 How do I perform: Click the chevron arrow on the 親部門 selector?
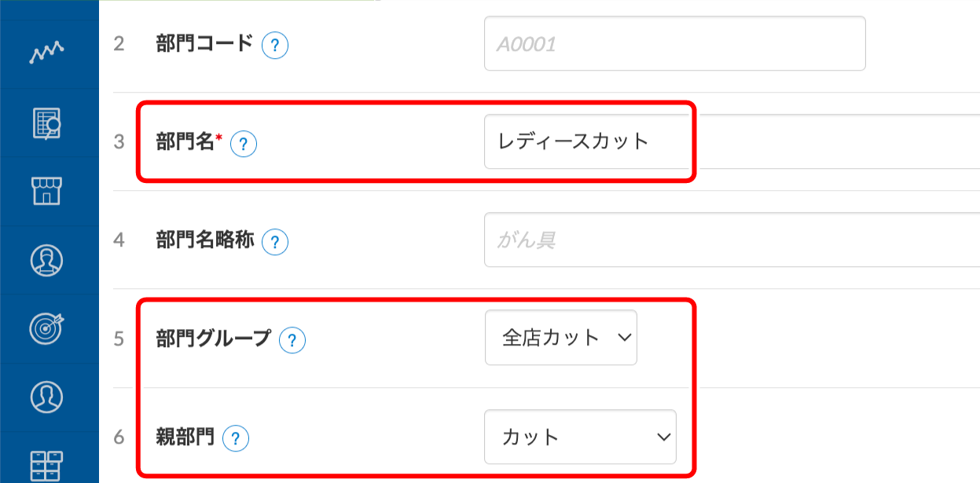[663, 437]
